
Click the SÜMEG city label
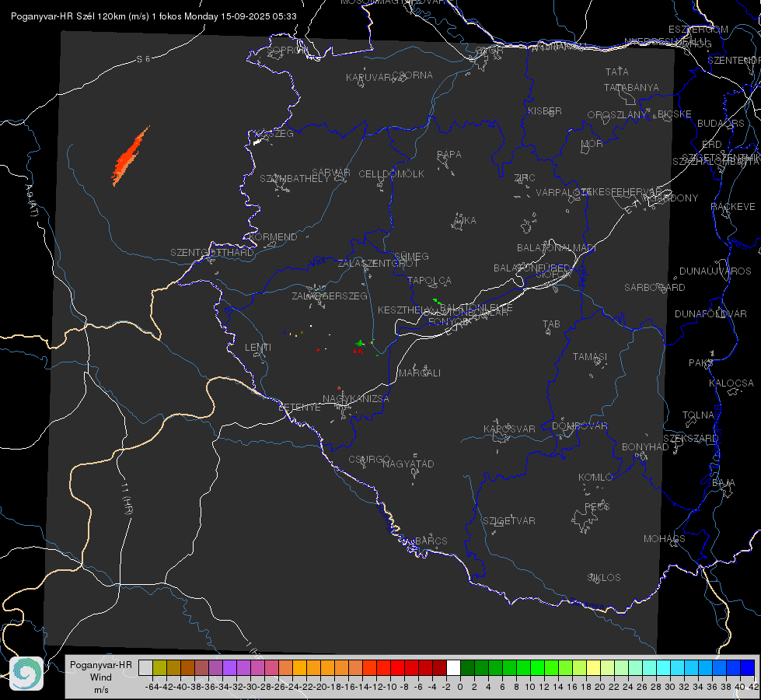click(x=411, y=256)
